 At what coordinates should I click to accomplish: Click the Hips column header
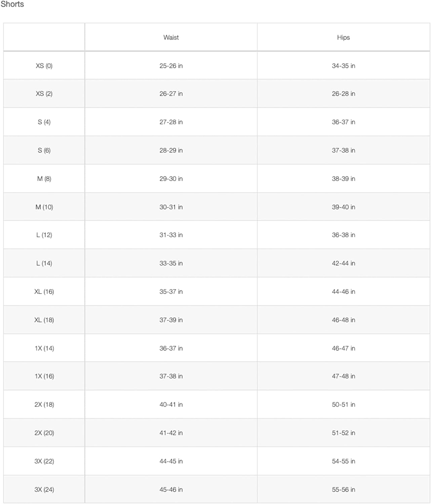(x=343, y=37)
